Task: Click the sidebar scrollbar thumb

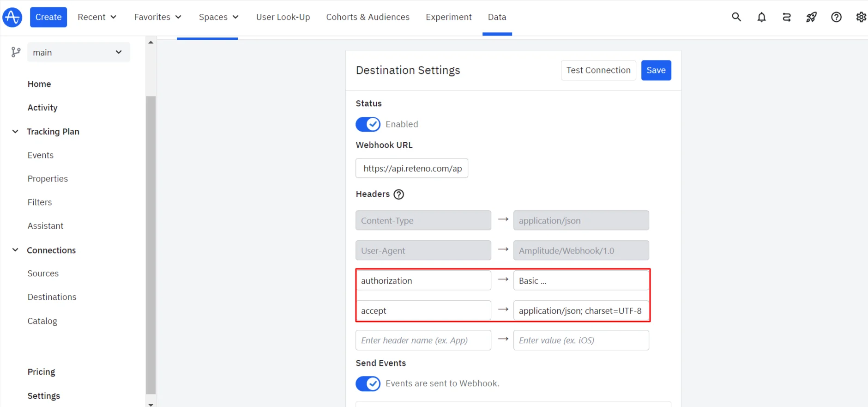Action: (x=151, y=245)
